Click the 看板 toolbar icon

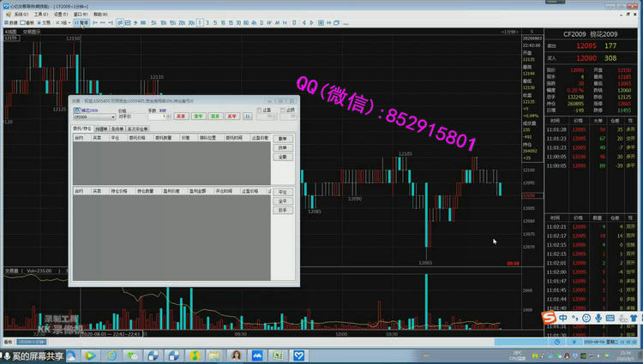[25, 22]
